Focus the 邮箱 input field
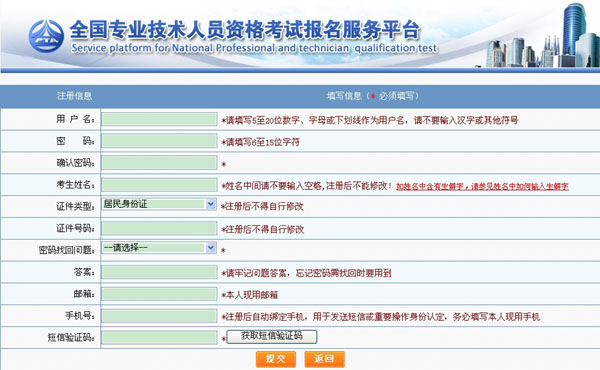This screenshot has width=600, height=370. click(x=159, y=294)
